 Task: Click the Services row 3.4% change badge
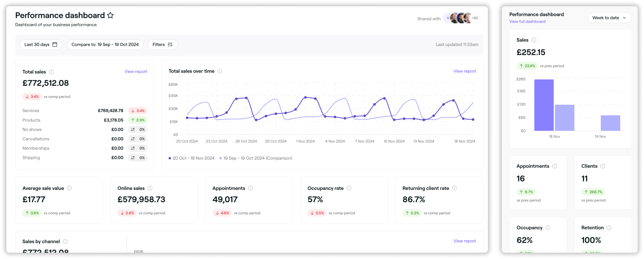click(137, 111)
